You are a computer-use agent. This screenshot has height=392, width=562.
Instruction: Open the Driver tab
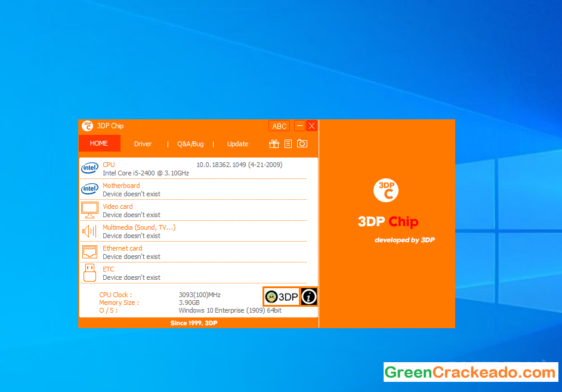click(x=143, y=144)
